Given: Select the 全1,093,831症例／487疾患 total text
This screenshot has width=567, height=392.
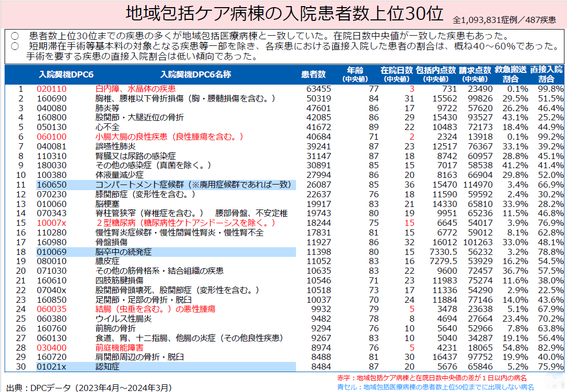Looking at the screenshot, I should [504, 20].
